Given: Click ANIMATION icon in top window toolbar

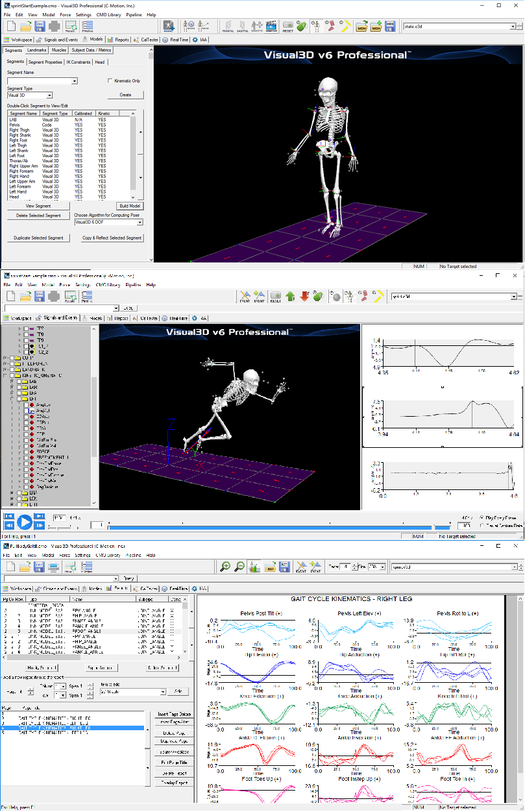Looking at the screenshot, I should click(272, 26).
